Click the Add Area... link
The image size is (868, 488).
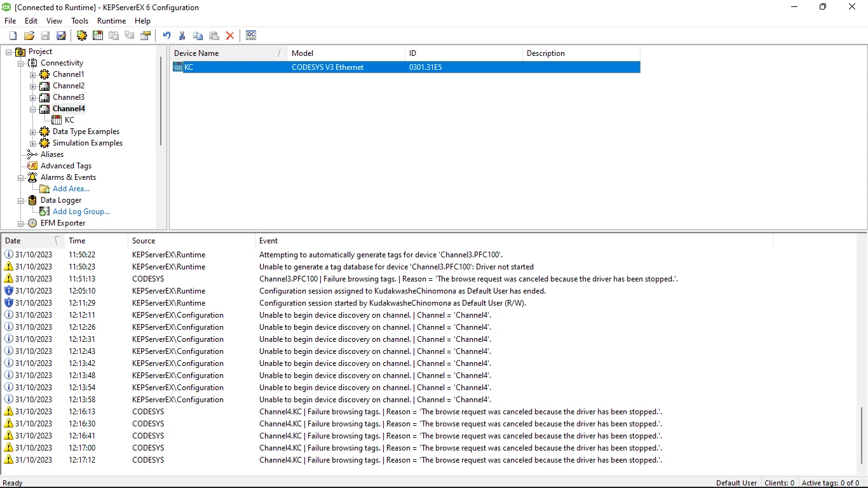click(x=71, y=189)
